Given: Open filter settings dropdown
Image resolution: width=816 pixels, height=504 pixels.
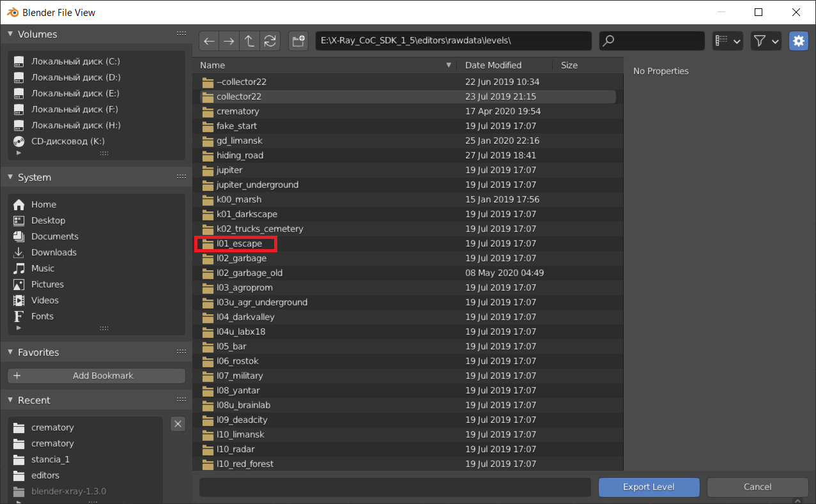Looking at the screenshot, I should point(766,41).
